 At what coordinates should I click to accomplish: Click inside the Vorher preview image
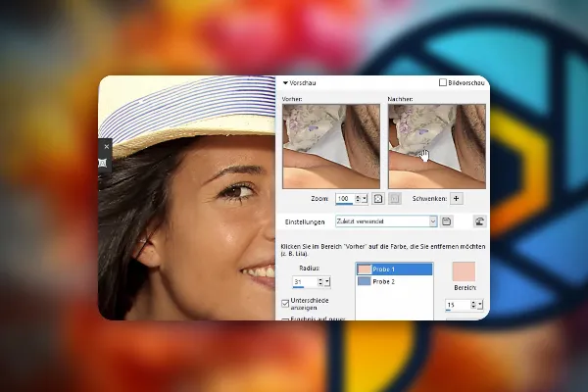pyautogui.click(x=331, y=146)
